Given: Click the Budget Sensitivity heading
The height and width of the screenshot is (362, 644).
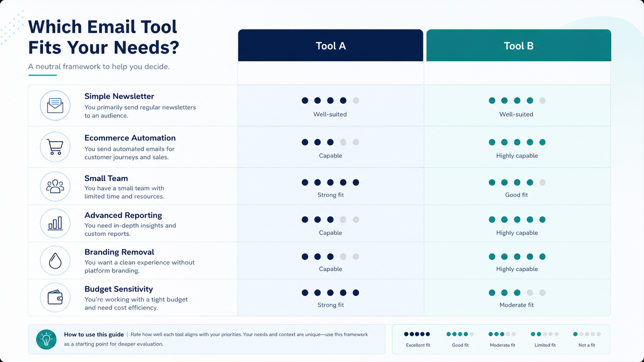Looking at the screenshot, I should [x=119, y=289].
